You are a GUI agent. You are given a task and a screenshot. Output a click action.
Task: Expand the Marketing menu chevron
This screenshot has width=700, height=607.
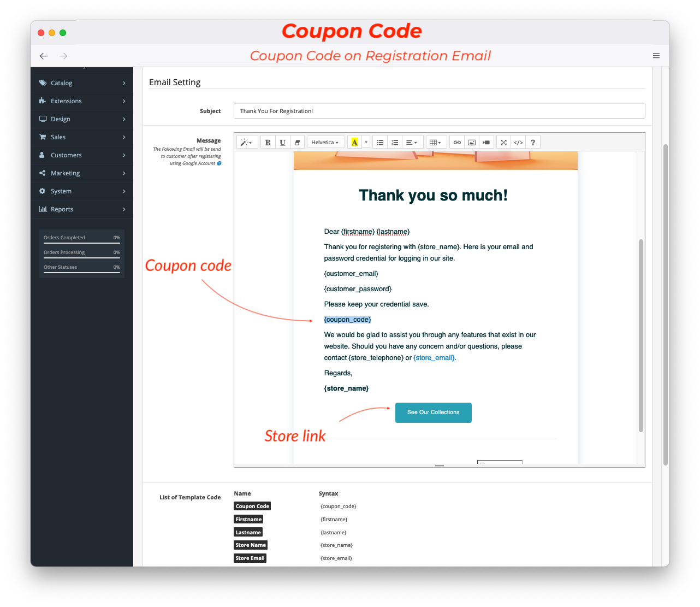(124, 173)
